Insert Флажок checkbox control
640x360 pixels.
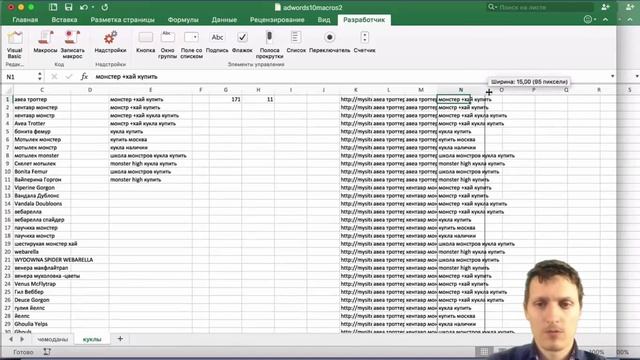[x=242, y=42]
